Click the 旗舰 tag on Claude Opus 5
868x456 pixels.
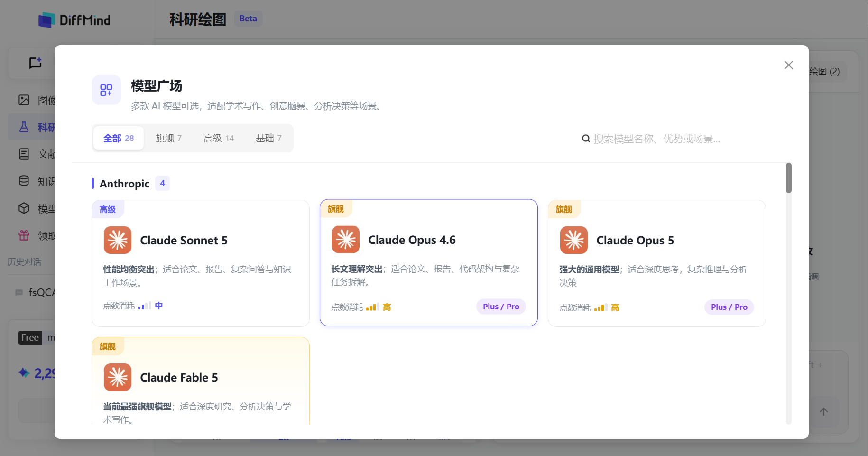(x=564, y=209)
